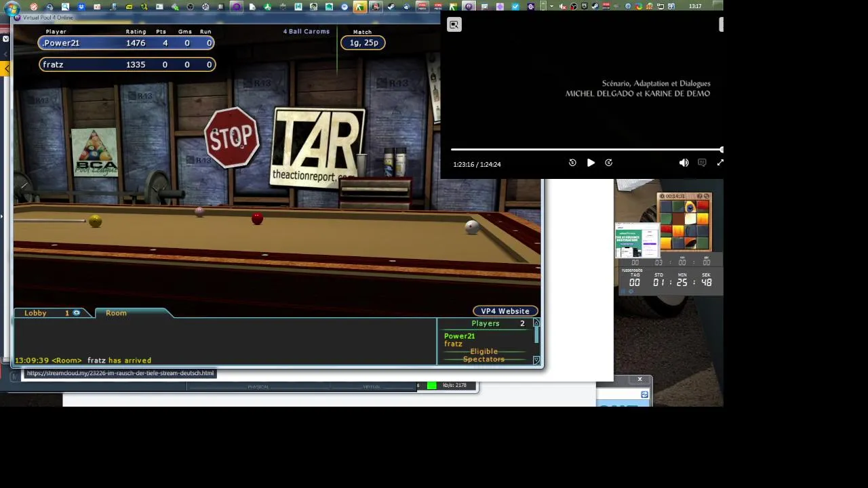This screenshot has height=488, width=868.
Task: Click the purple ring taskbar icon
Action: pyautogui.click(x=236, y=7)
